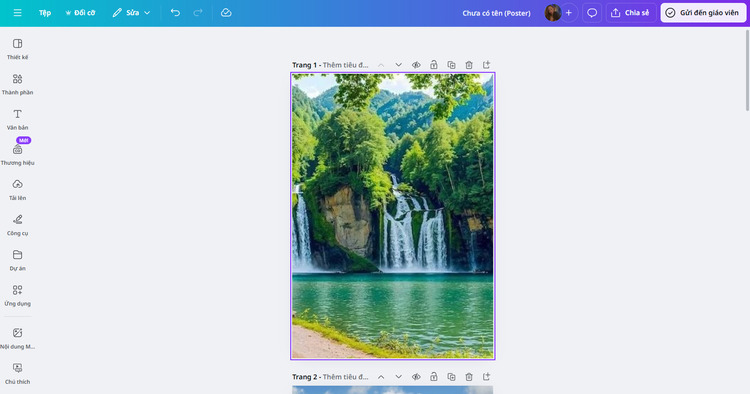Open the Thành phần elements panel
The width and height of the screenshot is (750, 394).
[x=18, y=84]
